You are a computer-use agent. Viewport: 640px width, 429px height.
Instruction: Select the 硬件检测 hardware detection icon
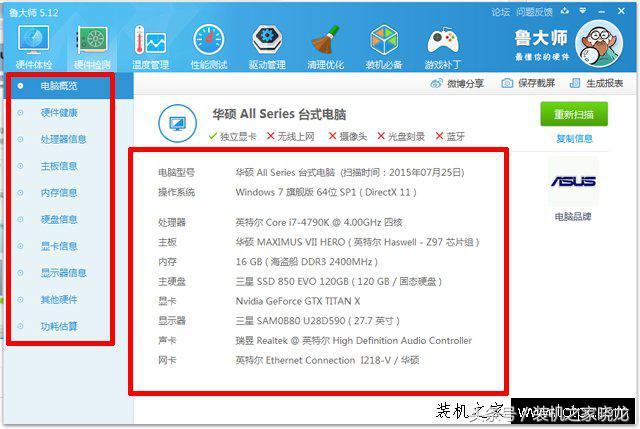coord(92,46)
